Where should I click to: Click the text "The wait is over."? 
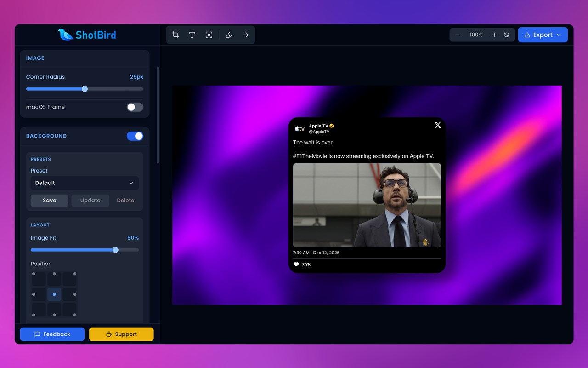point(313,143)
